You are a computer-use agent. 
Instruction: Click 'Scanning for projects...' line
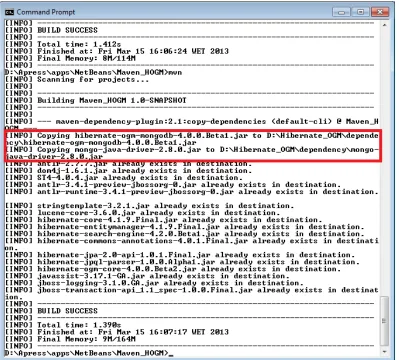click(x=77, y=79)
